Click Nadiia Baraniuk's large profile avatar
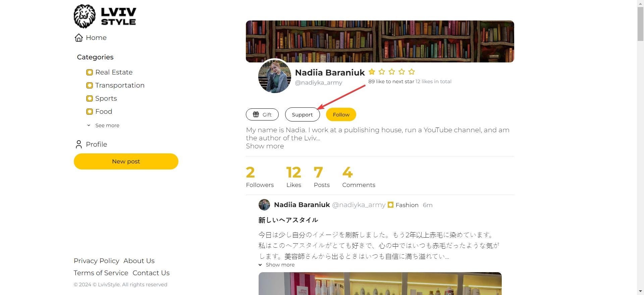Viewport: 644px width, 295px height. point(275,76)
